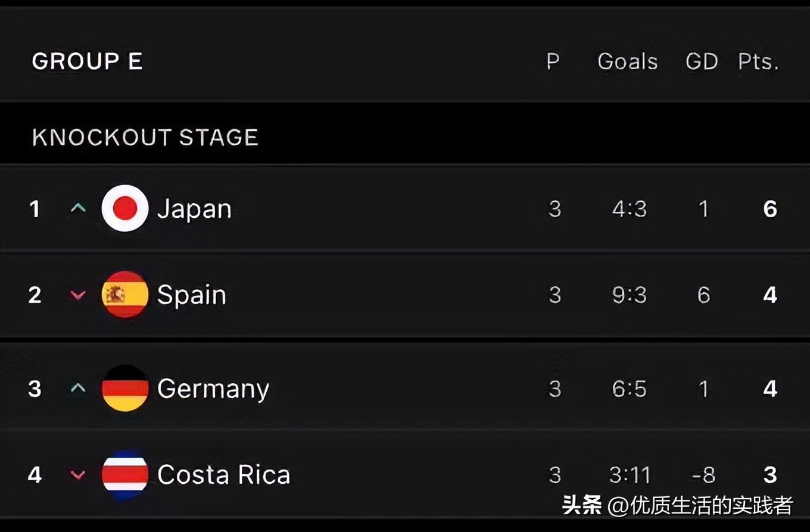Click Spain's 9:3 goals value
This screenshot has height=532, width=810.
(630, 295)
